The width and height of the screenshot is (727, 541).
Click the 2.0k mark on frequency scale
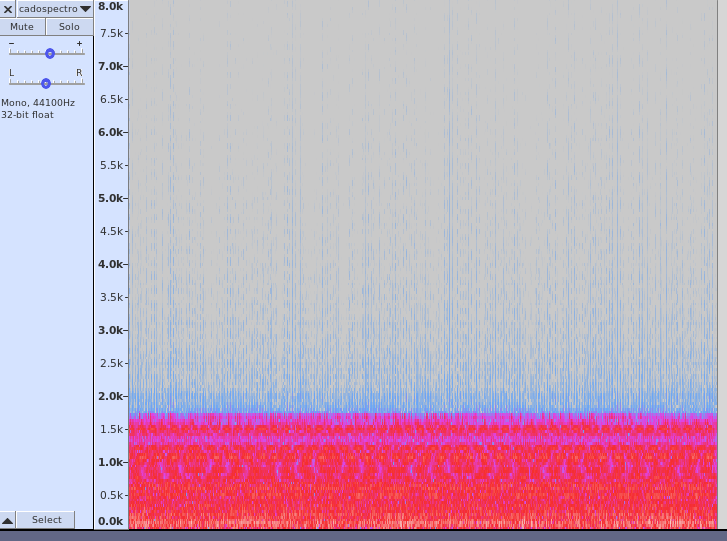110,396
